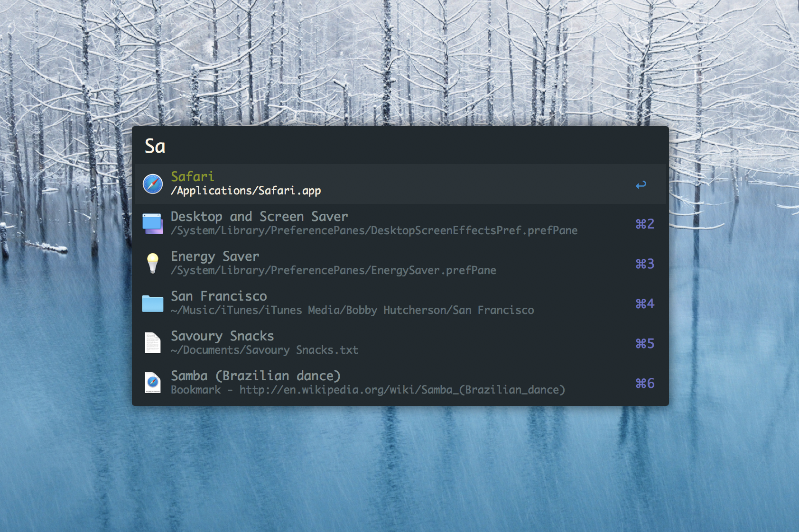Click the Samba bookmark file icon
The width and height of the screenshot is (799, 532).
click(153, 383)
